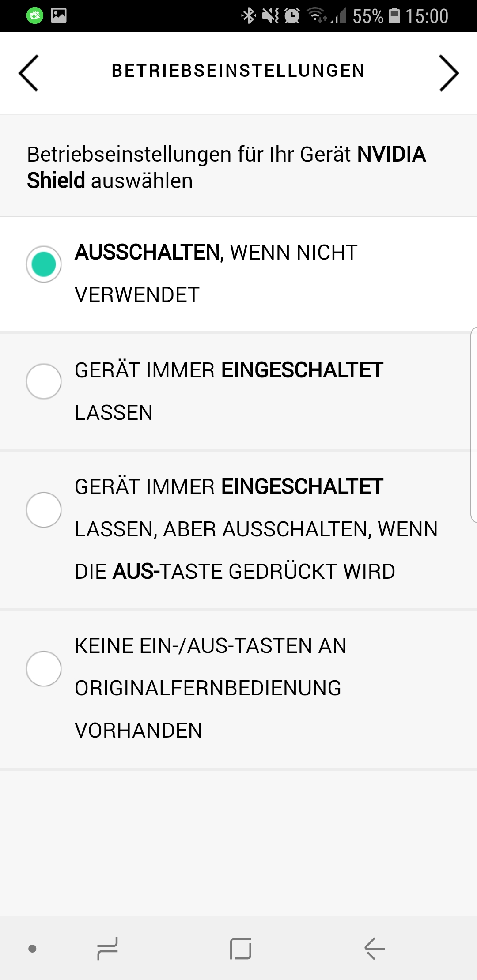
Task: Select radio button Ausschalten, wenn nicht verwendet
Action: pyautogui.click(x=44, y=264)
